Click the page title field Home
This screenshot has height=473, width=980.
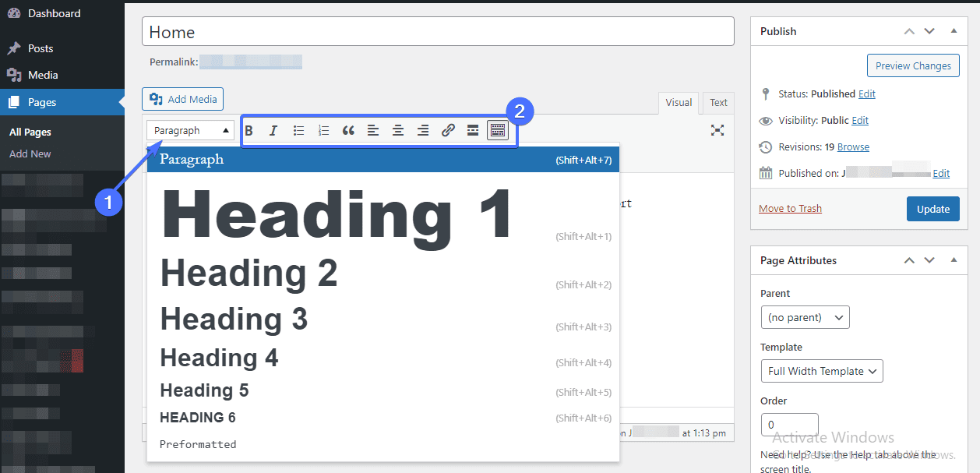[x=438, y=32]
